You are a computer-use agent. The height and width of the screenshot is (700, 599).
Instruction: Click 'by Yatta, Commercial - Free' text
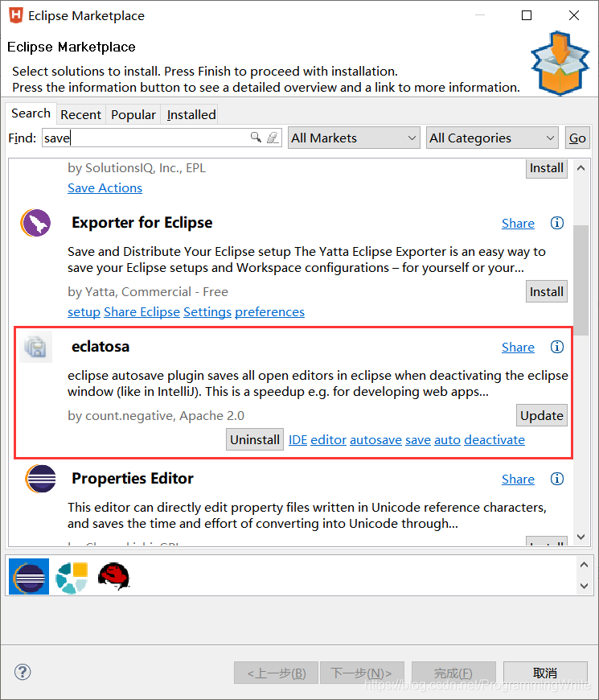click(148, 291)
